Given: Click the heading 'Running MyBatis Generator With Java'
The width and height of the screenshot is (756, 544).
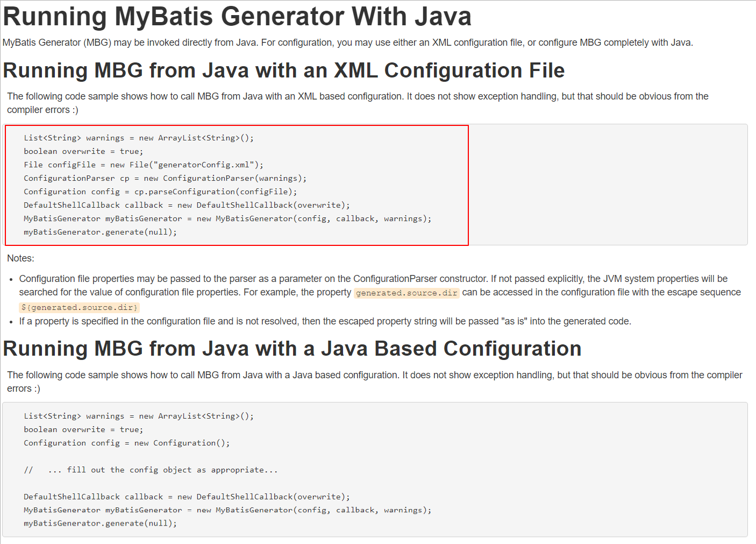Looking at the screenshot, I should (x=237, y=16).
